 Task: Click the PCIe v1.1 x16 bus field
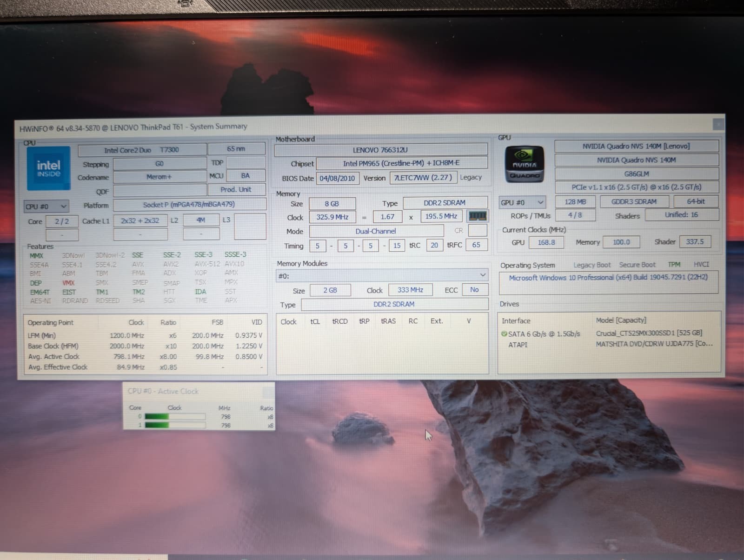[x=636, y=187]
